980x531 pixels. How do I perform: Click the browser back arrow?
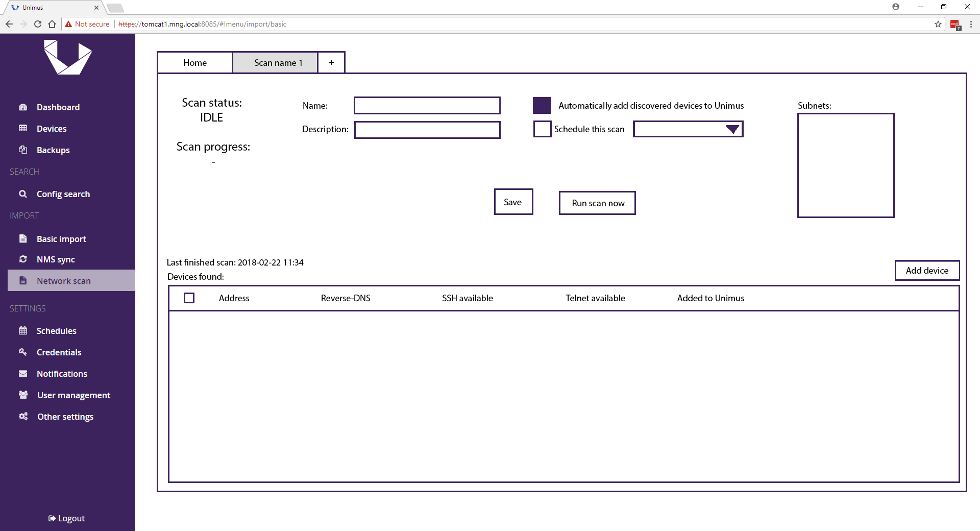tap(9, 24)
